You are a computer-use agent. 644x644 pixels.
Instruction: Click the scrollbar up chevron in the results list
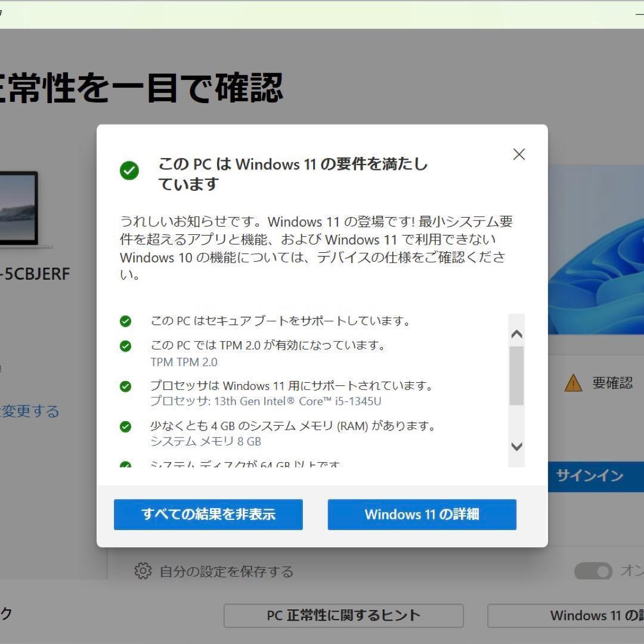pos(516,334)
